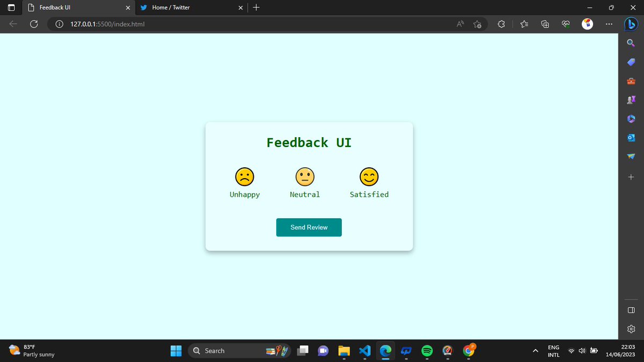Open the Favorites list
Image resolution: width=644 pixels, height=362 pixels.
coord(524,24)
